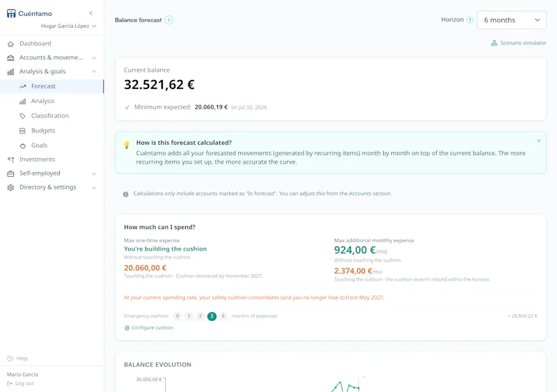This screenshot has width=557, height=392.
Task: Close the forecast calculation info banner
Action: click(x=539, y=141)
